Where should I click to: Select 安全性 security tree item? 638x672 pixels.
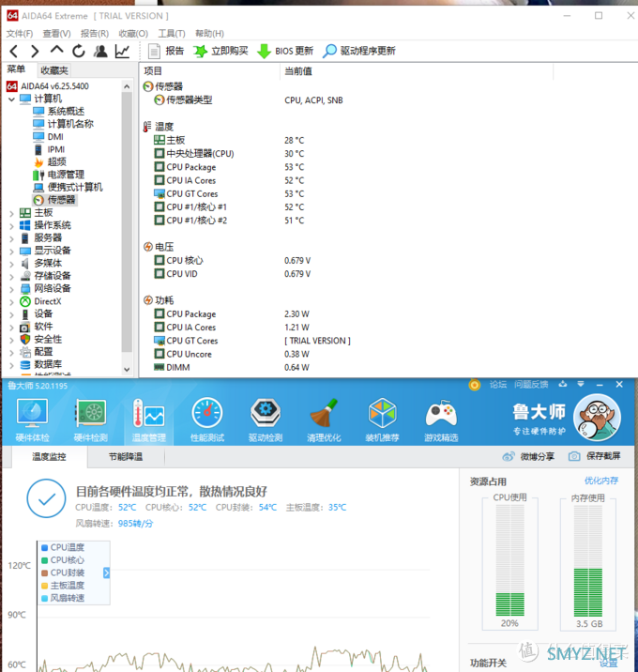pyautogui.click(x=40, y=340)
